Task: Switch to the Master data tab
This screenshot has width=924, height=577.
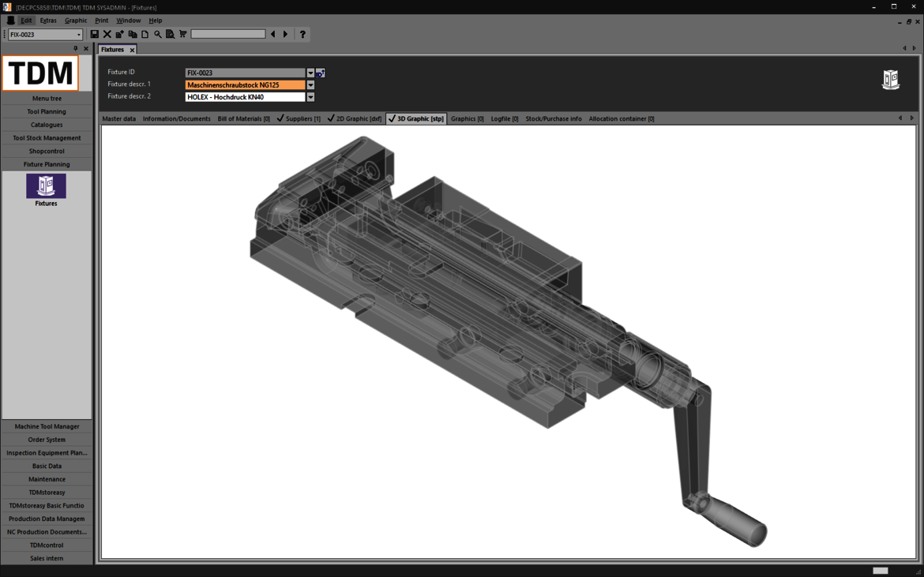Action: click(119, 119)
